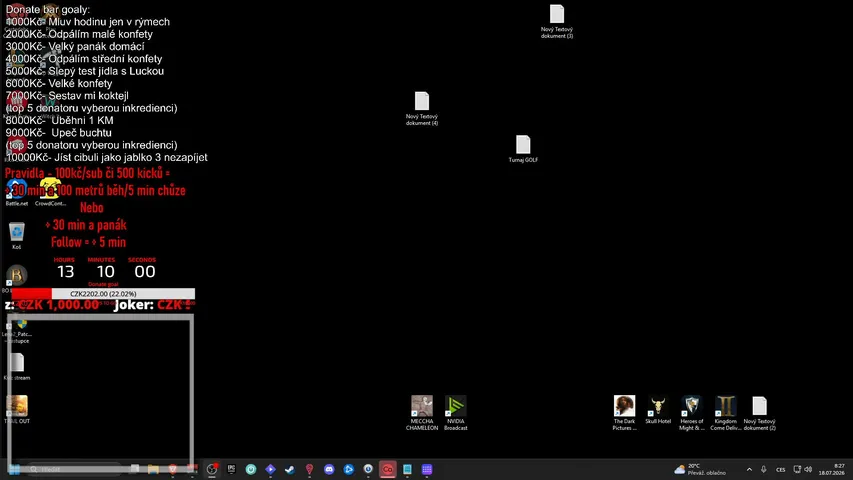853x480 pixels.
Task: Launch the Battle.net desktop shortcut
Action: pyautogui.click(x=17, y=192)
